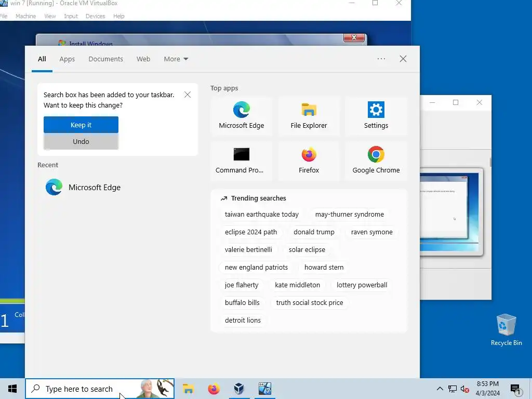
Task: Search trending new england patriots
Action: pyautogui.click(x=256, y=268)
